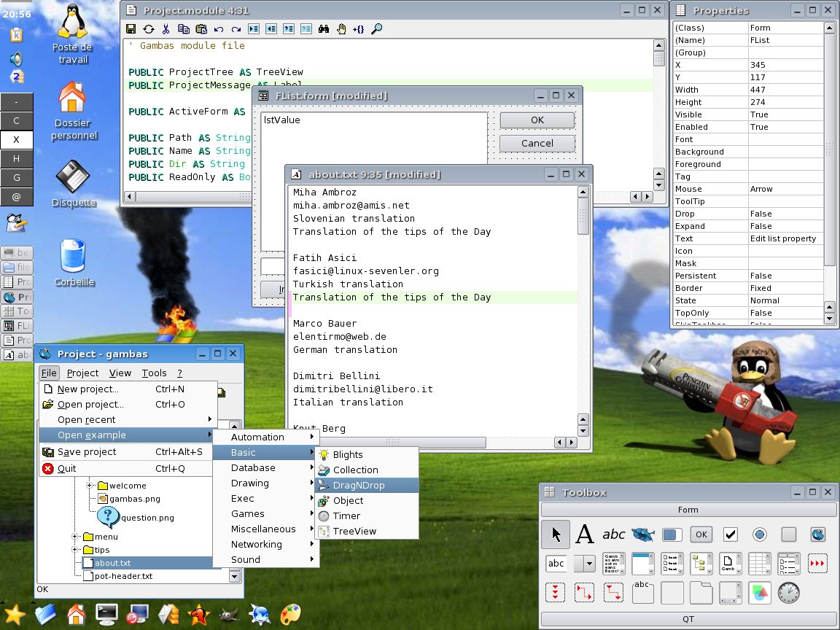Expand the 'tips' folder tree node
Screen dimensions: 840x630
click(75, 550)
